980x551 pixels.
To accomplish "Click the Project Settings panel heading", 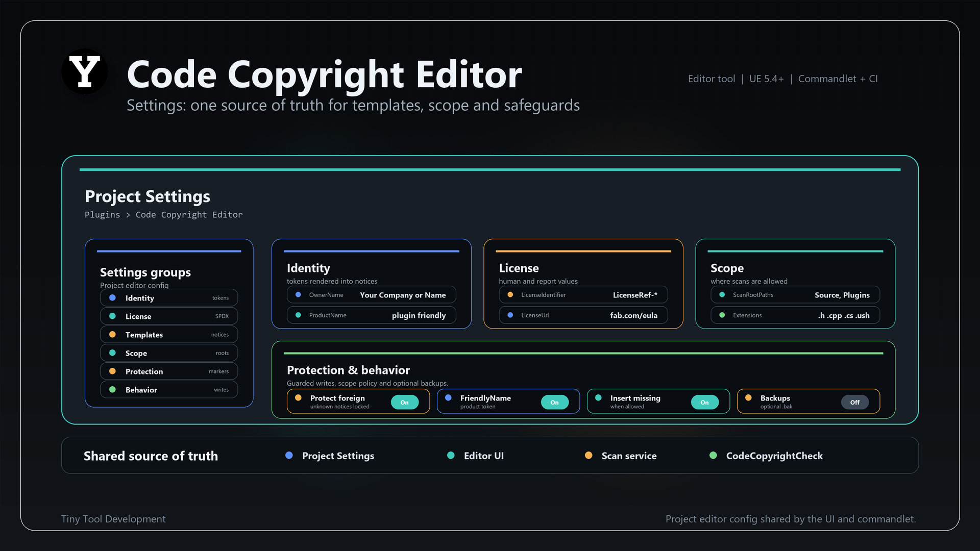I will click(148, 196).
